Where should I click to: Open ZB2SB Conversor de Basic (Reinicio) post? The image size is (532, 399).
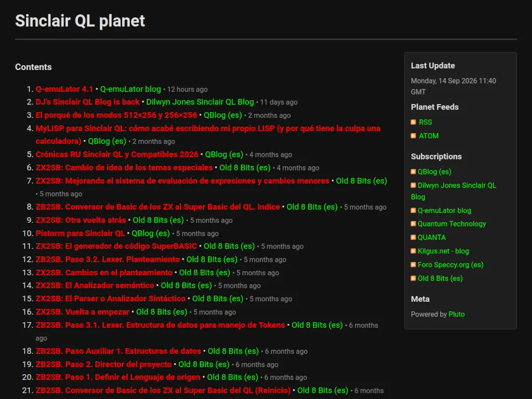click(x=163, y=391)
